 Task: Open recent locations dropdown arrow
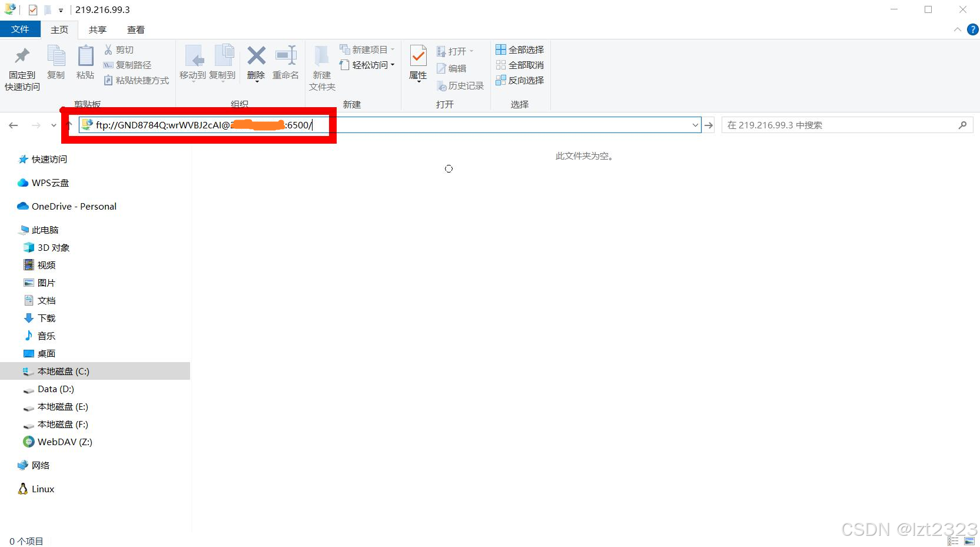[54, 125]
